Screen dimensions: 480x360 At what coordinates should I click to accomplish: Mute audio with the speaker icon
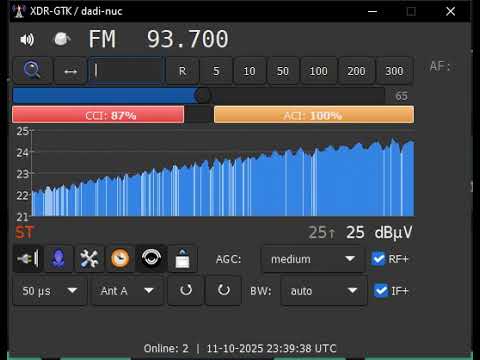(27, 39)
